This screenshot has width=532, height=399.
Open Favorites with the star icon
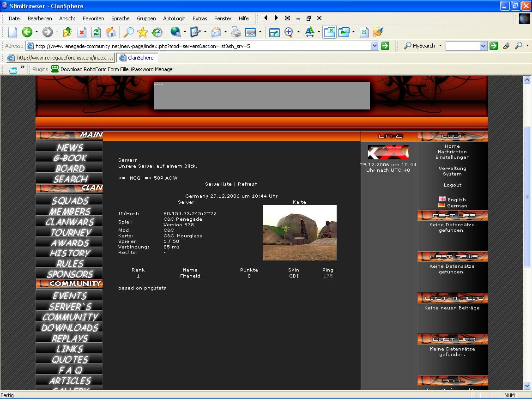(142, 32)
